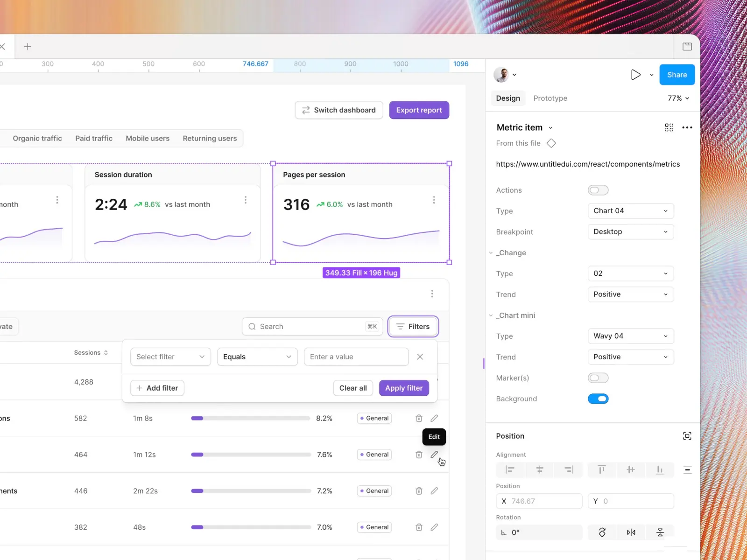Flip horizontally using the mirror icon

click(631, 532)
